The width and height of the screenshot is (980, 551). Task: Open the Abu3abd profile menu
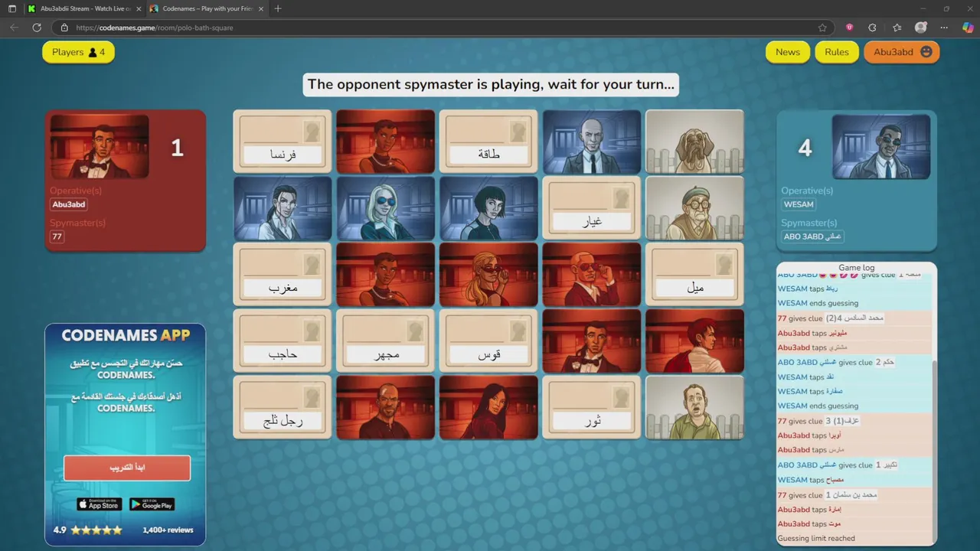902,52
